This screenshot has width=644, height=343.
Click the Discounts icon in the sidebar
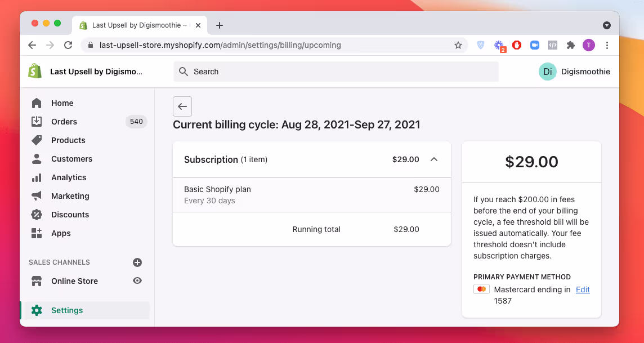[x=37, y=215]
